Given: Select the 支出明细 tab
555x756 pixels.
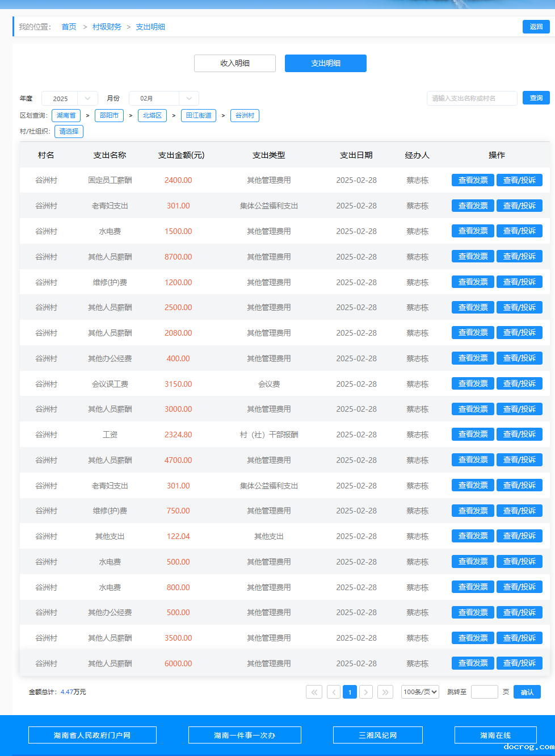Looking at the screenshot, I should pyautogui.click(x=326, y=63).
